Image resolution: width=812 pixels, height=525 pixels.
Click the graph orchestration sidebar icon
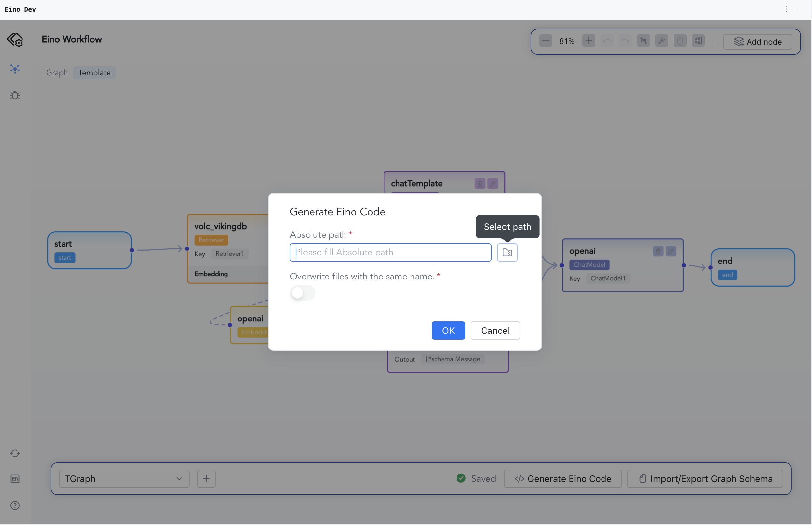point(15,69)
